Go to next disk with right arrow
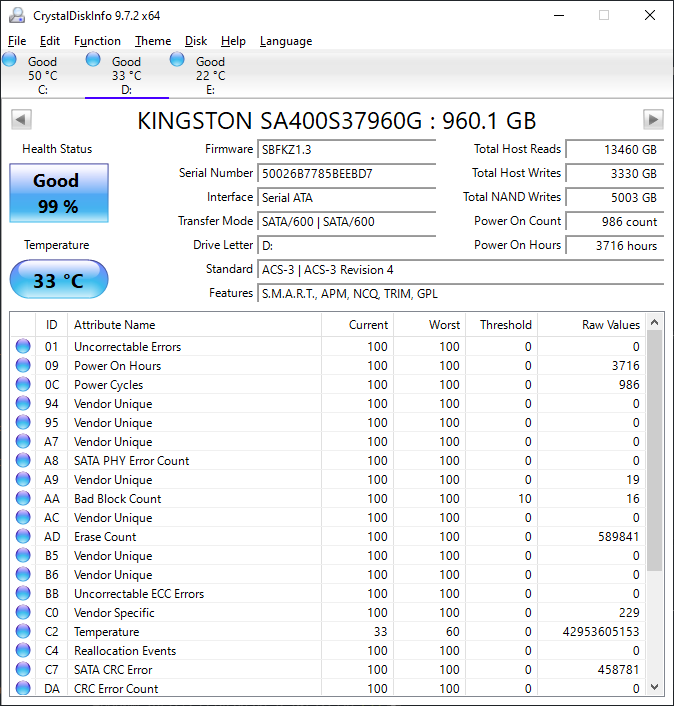 click(x=653, y=120)
